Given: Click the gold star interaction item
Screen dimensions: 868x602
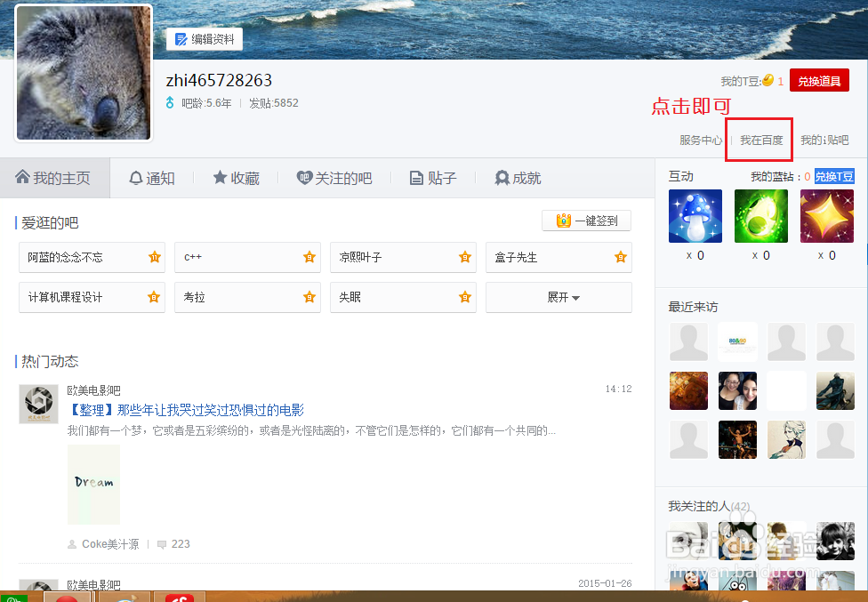Looking at the screenshot, I should (827, 216).
